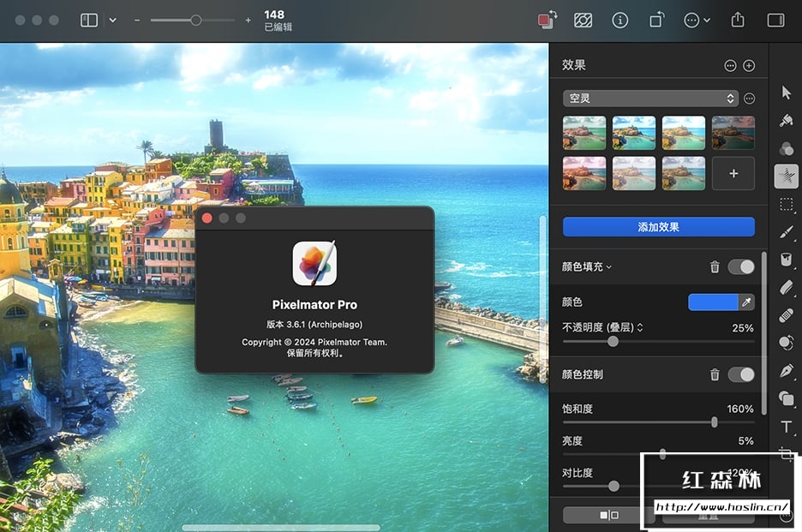Image resolution: width=802 pixels, height=532 pixels.
Task: Select the Style paint roller tool
Action: (x=786, y=120)
